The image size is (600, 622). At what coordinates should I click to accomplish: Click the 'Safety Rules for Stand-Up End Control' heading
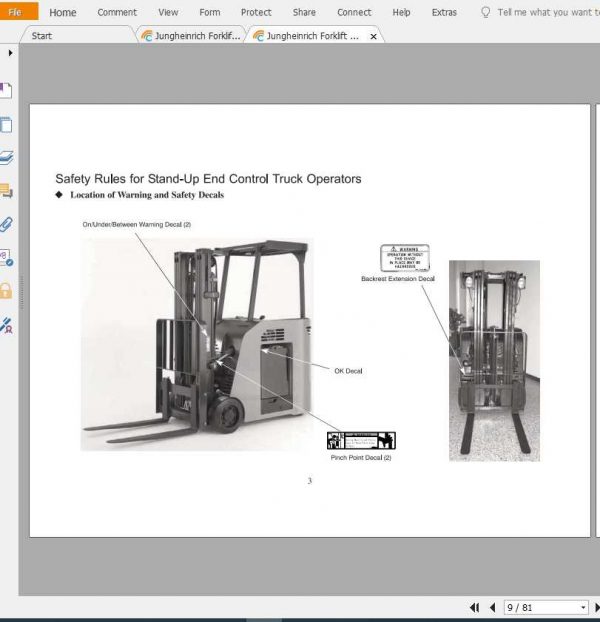click(208, 179)
